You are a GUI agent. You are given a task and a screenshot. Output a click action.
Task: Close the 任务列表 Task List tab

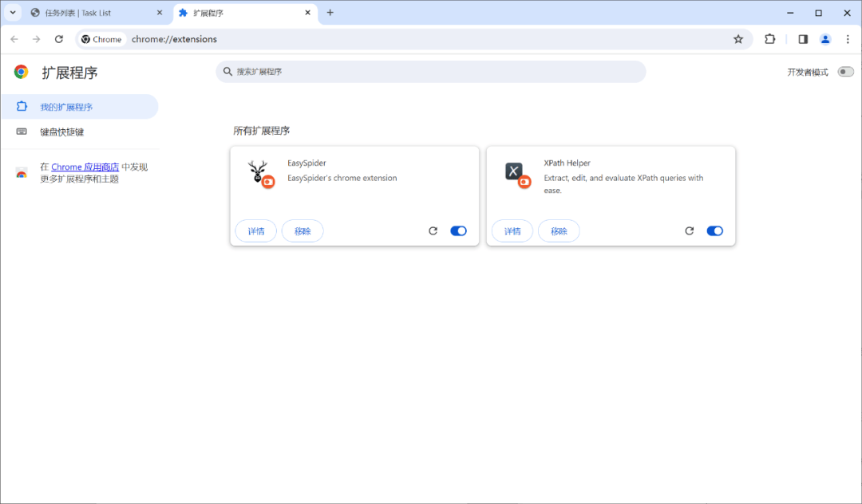click(x=160, y=13)
